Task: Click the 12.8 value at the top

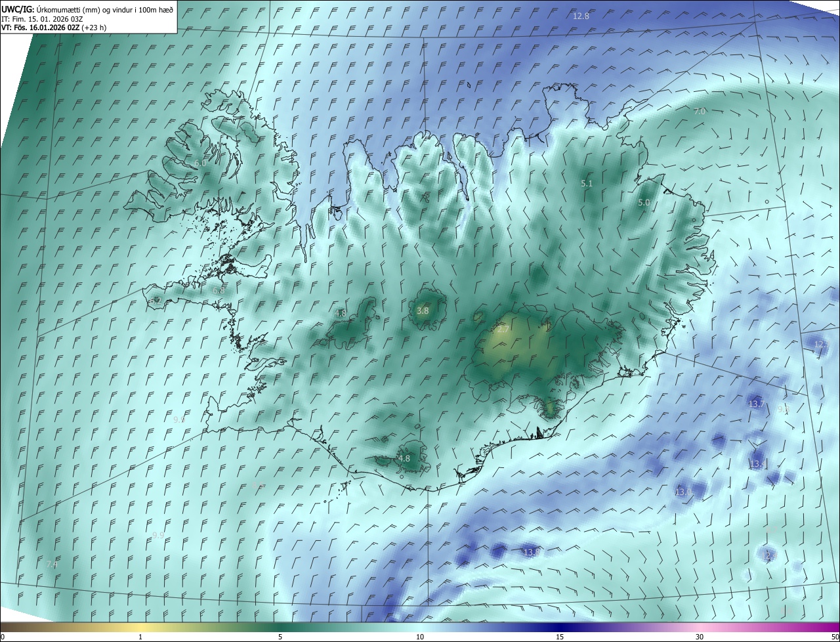Action: [x=581, y=16]
